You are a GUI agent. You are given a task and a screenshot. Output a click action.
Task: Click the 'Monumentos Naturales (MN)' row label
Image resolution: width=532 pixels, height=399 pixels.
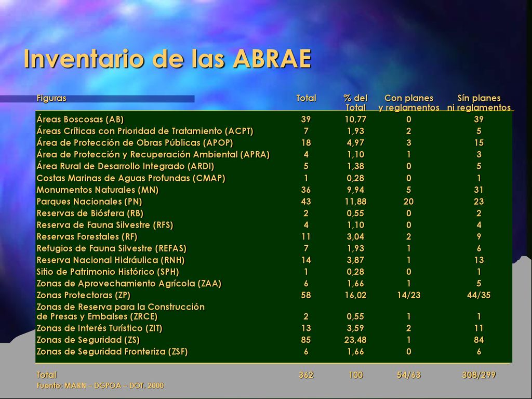[97, 190]
